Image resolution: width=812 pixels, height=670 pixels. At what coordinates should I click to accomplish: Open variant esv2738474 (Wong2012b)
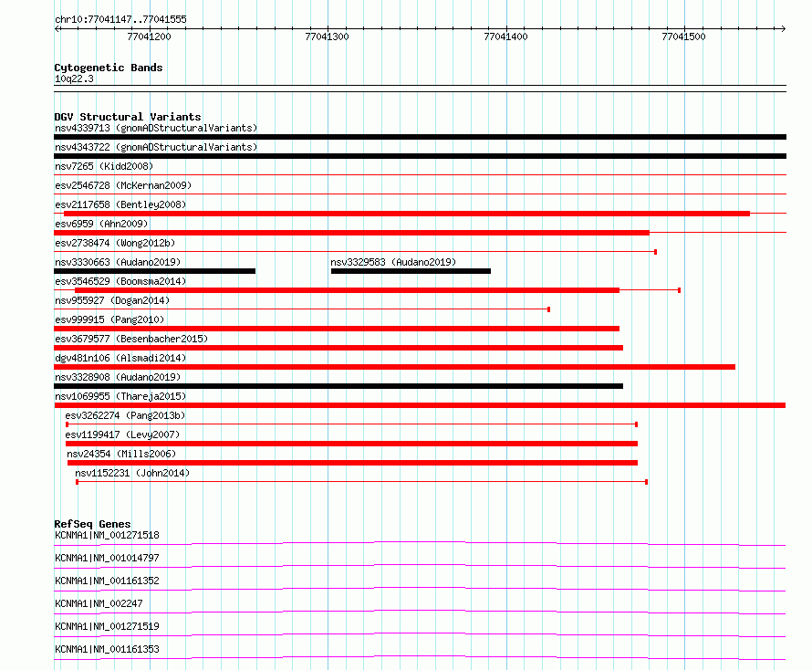pyautogui.click(x=115, y=243)
